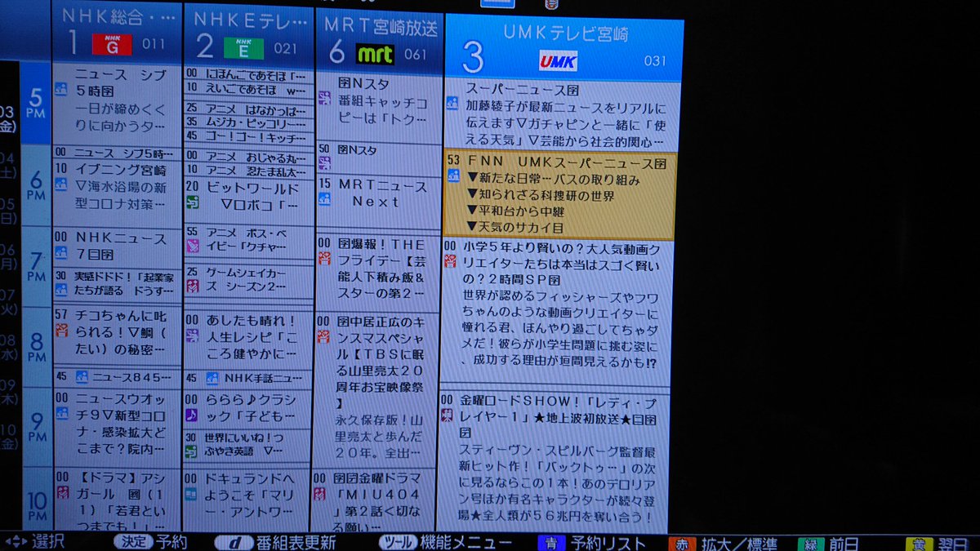The width and height of the screenshot is (980, 551).
Task: Open the ツール 機能メニュー
Action: click(x=445, y=544)
